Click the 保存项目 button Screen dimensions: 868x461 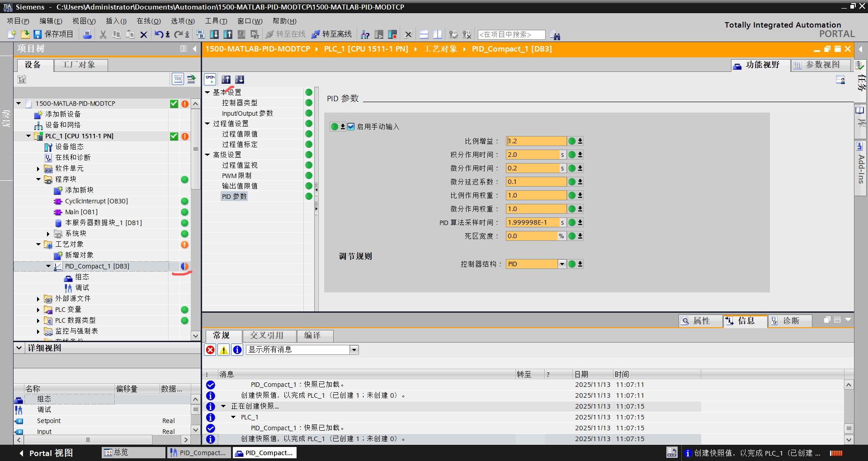(x=53, y=34)
